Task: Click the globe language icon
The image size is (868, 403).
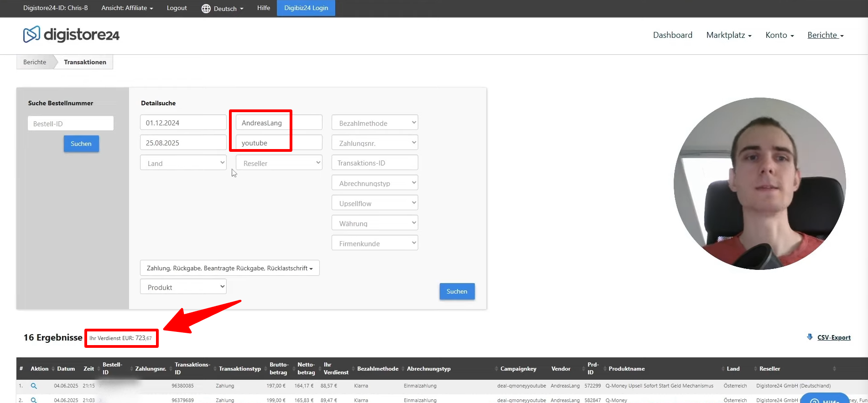Action: (x=206, y=9)
